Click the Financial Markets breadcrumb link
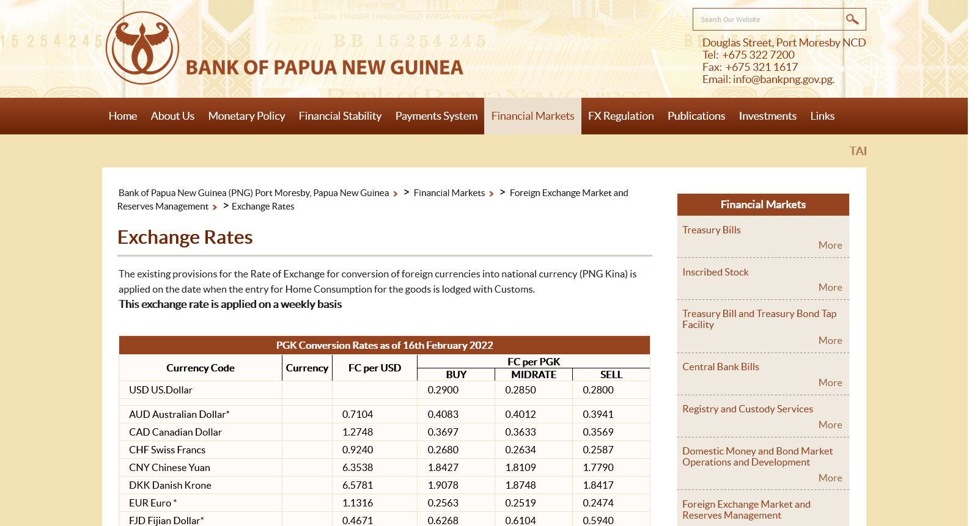This screenshot has width=980, height=526. pyautogui.click(x=449, y=193)
